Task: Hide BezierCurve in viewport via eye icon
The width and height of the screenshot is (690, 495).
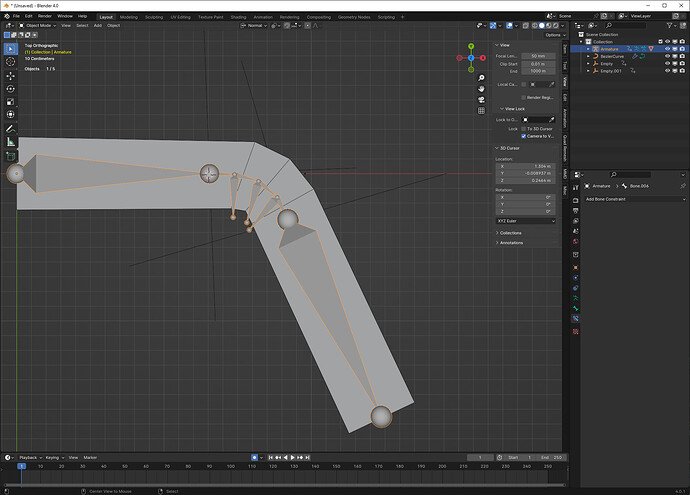Action: [x=667, y=56]
